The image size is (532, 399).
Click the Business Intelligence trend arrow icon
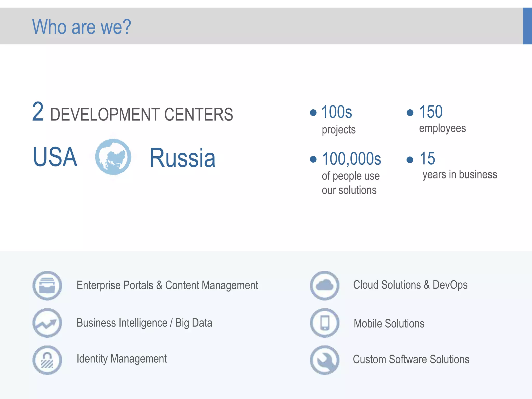click(47, 323)
